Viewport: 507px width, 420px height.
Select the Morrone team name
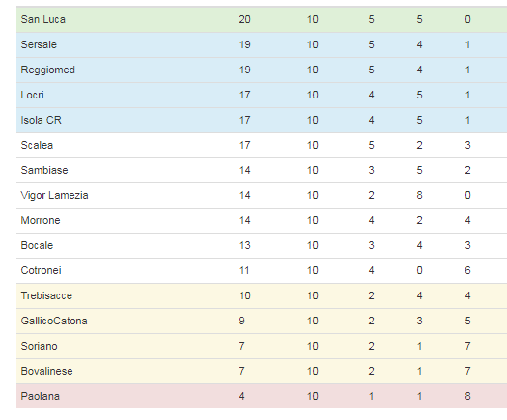[x=41, y=220]
